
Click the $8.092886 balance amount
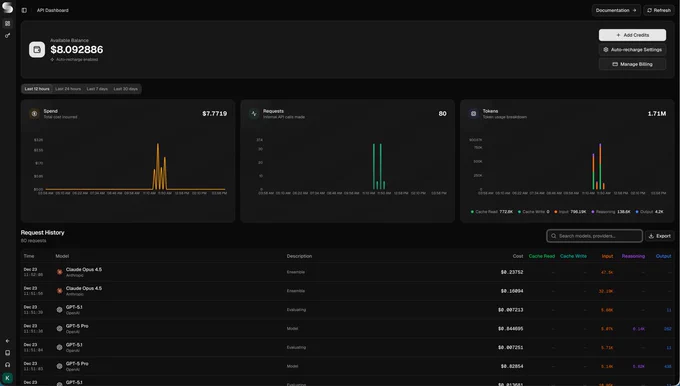point(77,50)
